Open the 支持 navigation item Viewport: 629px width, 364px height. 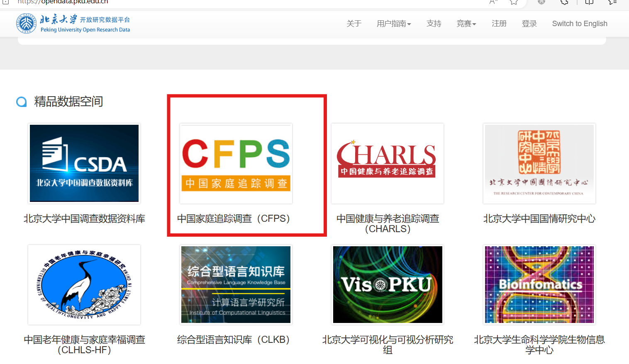pyautogui.click(x=434, y=24)
